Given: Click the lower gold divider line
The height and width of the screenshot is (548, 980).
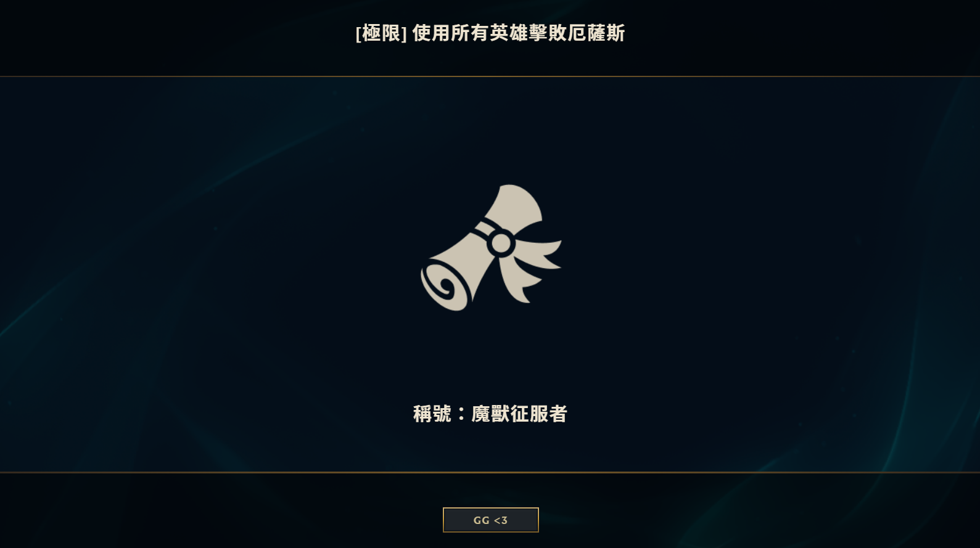Looking at the screenshot, I should click(490, 472).
